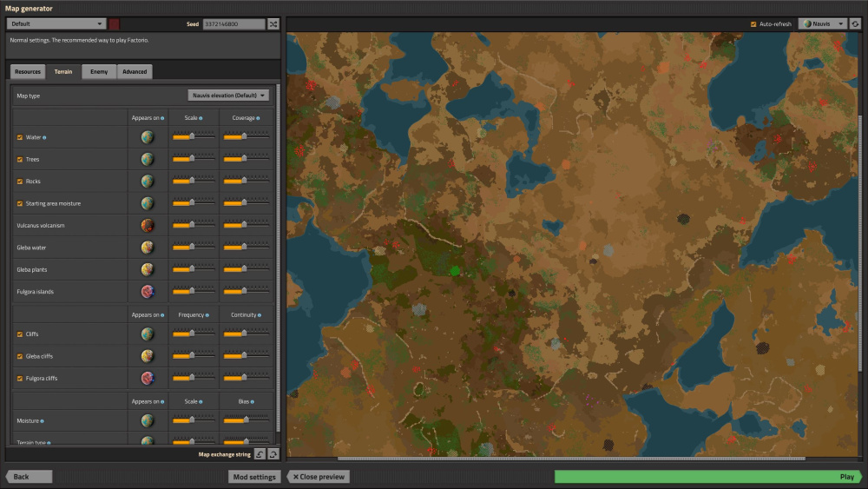This screenshot has height=489, width=868.
Task: Open the Enemy tab
Action: (99, 72)
